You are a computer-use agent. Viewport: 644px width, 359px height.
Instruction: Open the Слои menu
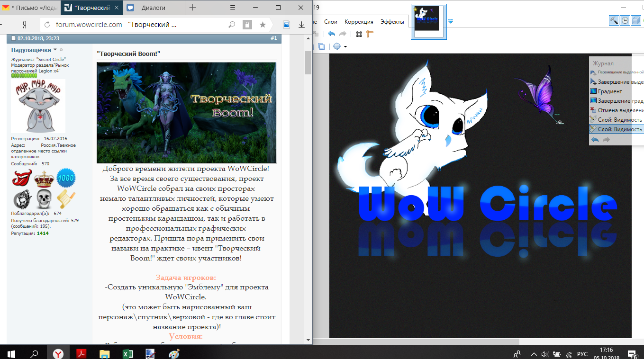click(331, 22)
